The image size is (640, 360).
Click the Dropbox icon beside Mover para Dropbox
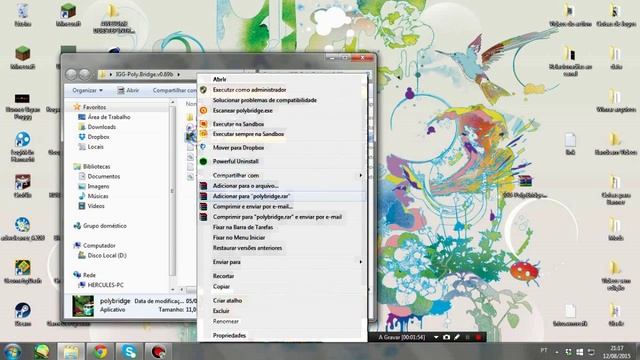pyautogui.click(x=203, y=147)
